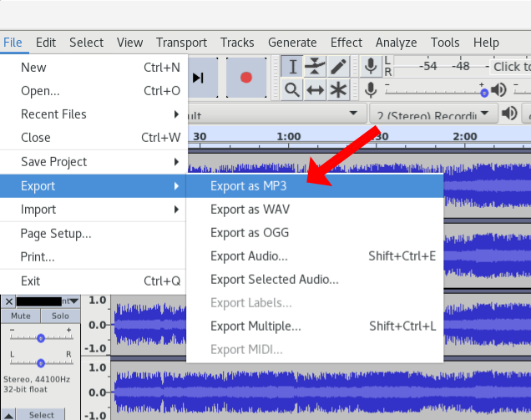Adjust the track pan L/R slider

tap(41, 363)
